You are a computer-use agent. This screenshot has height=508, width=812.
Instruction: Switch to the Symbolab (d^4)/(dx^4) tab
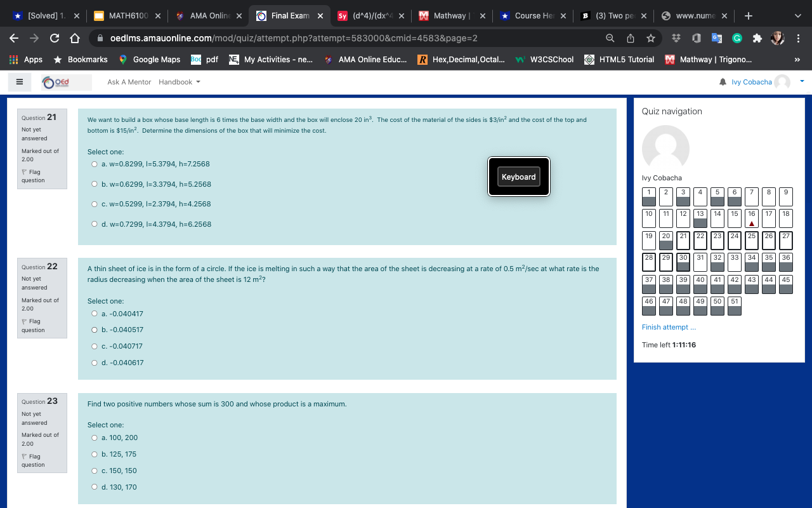click(370, 16)
